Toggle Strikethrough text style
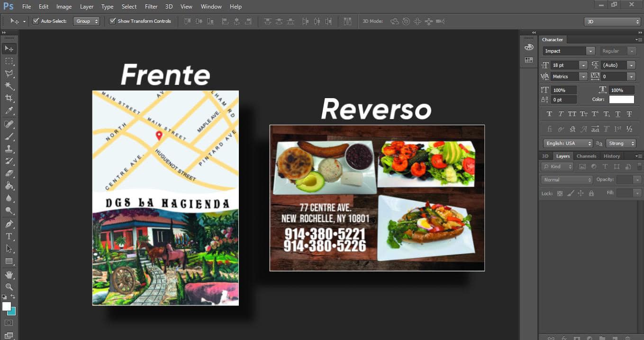The width and height of the screenshot is (644, 340). [629, 114]
